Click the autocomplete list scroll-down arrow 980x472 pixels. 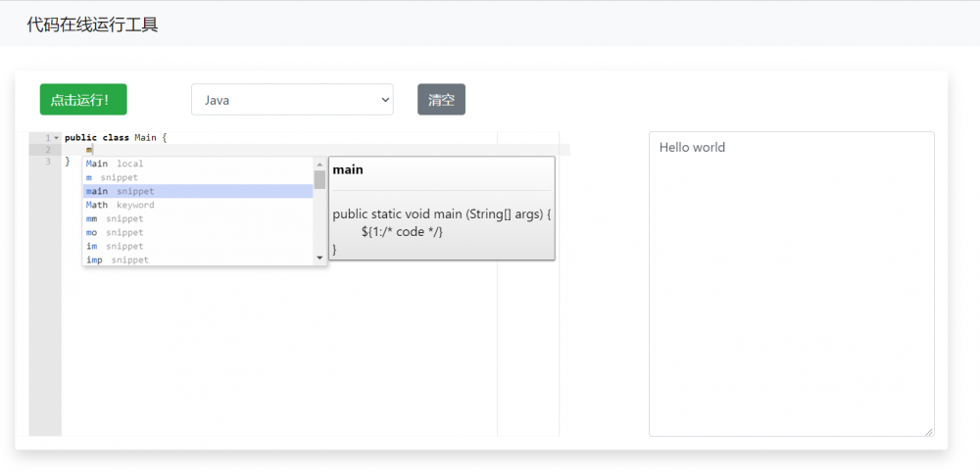(319, 258)
